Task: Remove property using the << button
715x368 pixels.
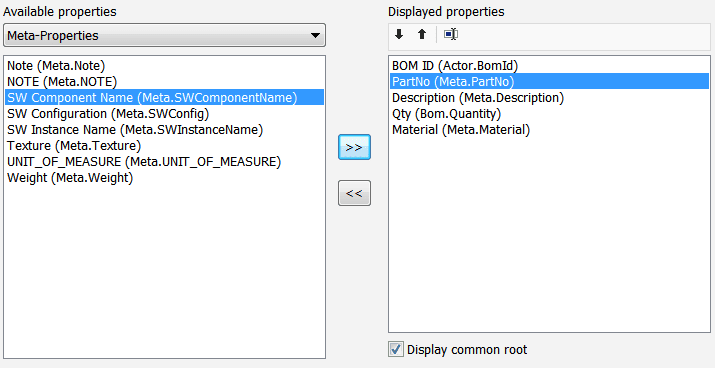Action: [354, 193]
